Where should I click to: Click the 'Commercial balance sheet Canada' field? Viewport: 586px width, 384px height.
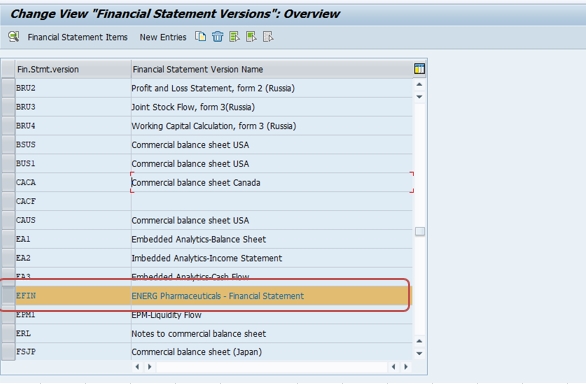click(x=272, y=182)
